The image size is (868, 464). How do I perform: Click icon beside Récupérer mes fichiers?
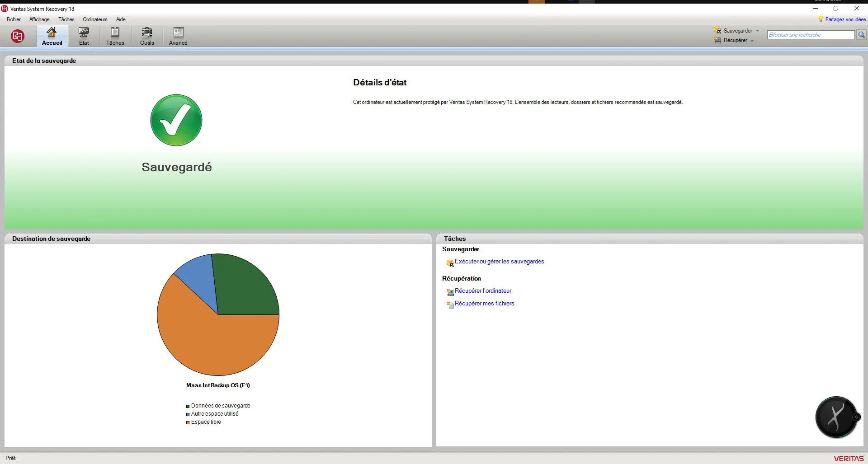(x=450, y=305)
